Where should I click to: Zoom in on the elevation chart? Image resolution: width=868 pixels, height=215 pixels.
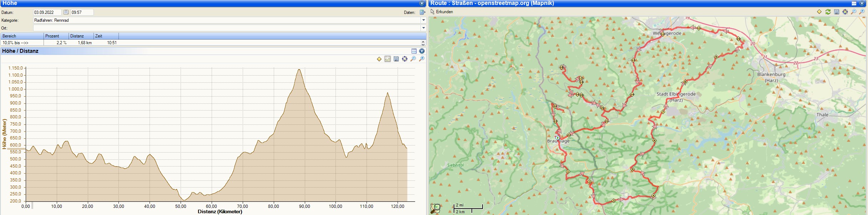(x=422, y=59)
